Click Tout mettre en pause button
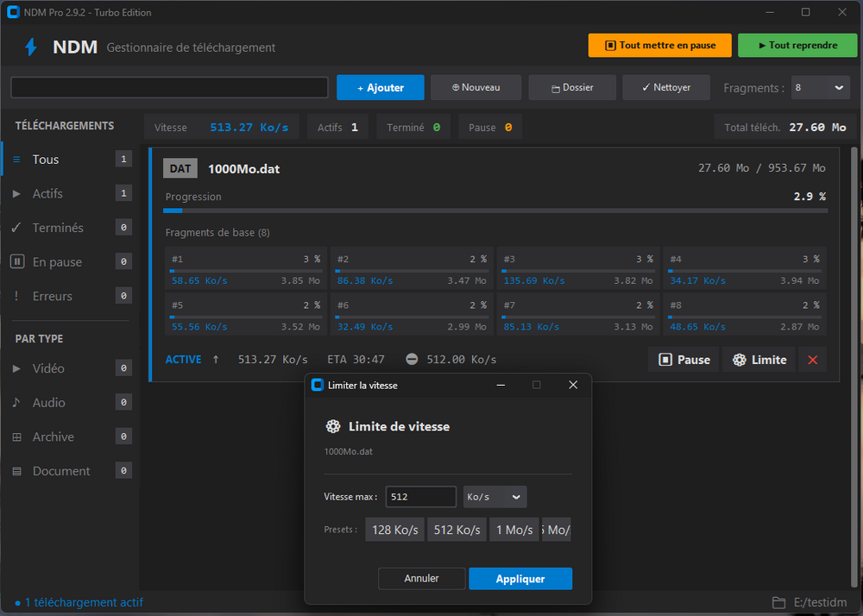This screenshot has width=863, height=616. click(x=660, y=45)
